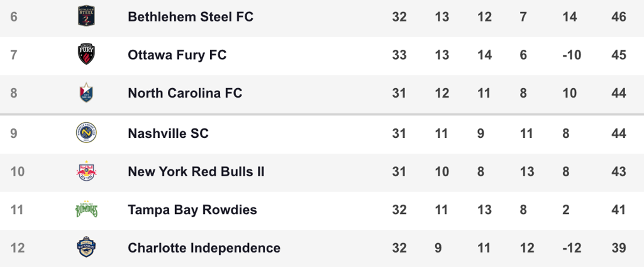Click the Tampa Bay Rowdies green logo
The height and width of the screenshot is (267, 644).
[86, 210]
